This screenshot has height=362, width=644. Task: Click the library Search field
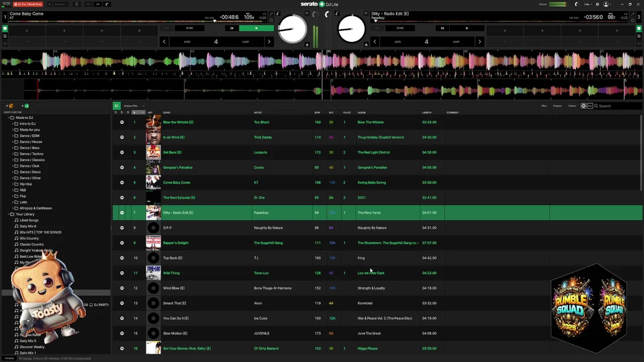tap(618, 106)
